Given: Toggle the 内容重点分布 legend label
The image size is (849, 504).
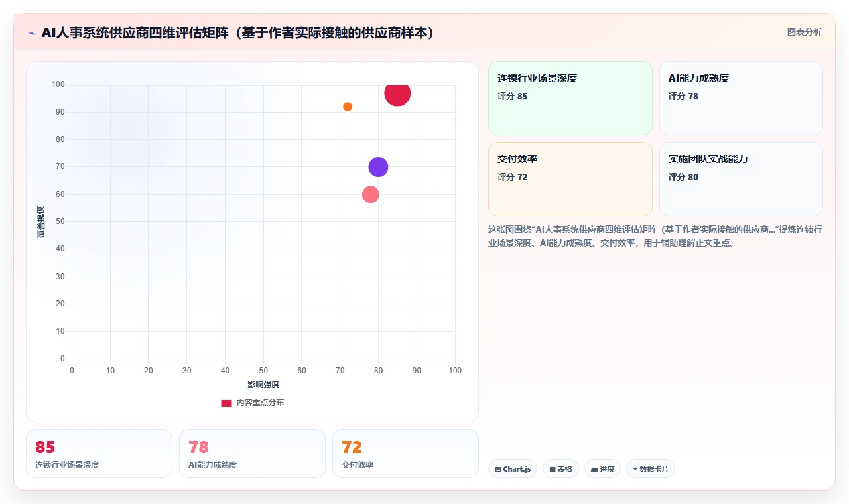Looking at the screenshot, I should point(260,403).
